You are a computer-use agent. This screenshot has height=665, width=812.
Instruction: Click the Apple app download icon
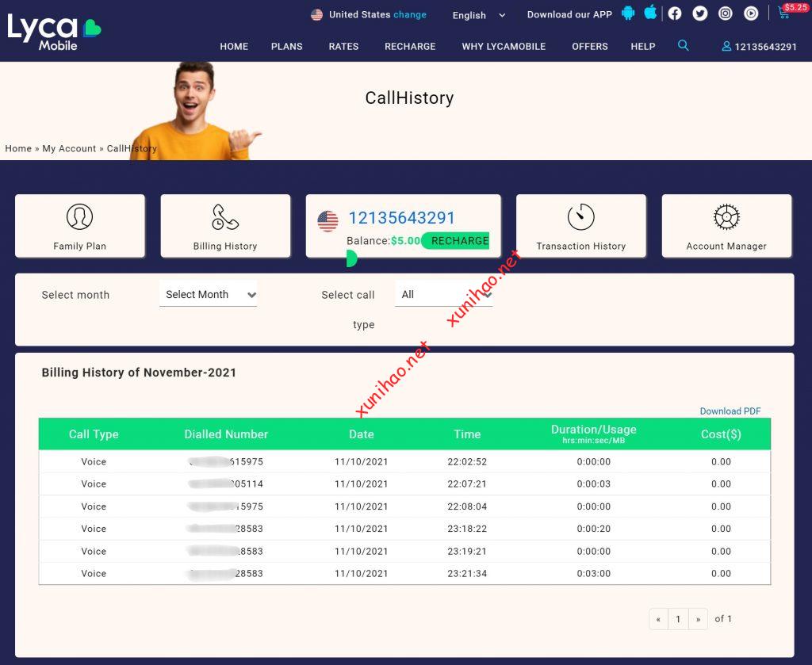[x=650, y=13]
